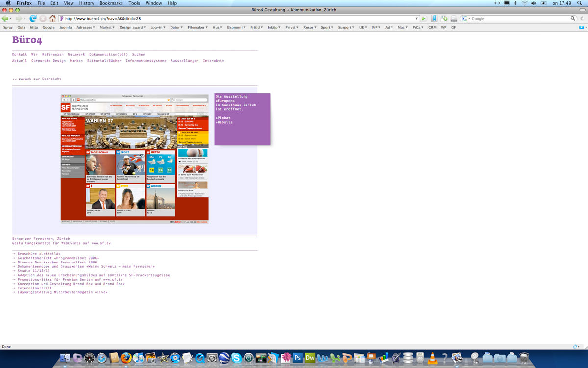Viewport: 588px width, 368px height.
Task: Open the Website link in purple box
Action: pyautogui.click(x=224, y=122)
